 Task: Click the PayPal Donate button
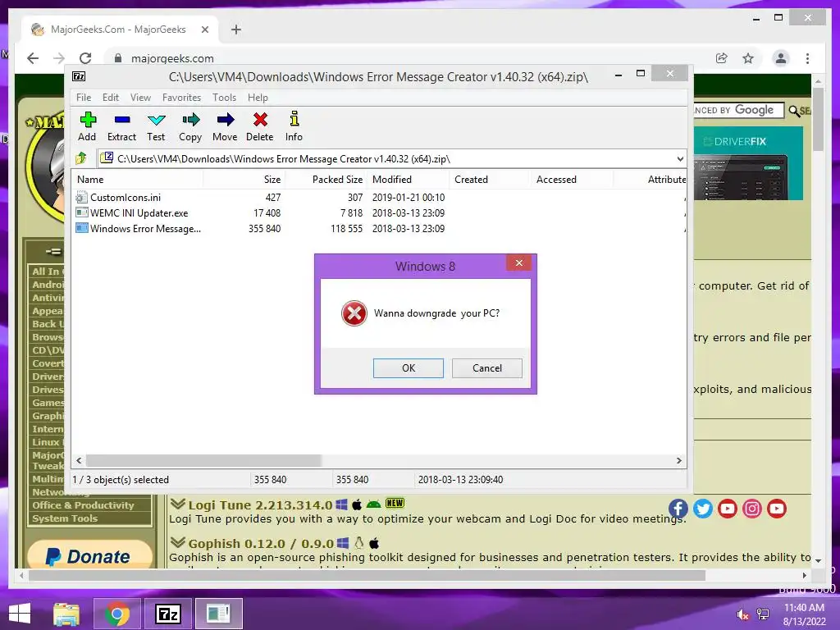[89, 555]
